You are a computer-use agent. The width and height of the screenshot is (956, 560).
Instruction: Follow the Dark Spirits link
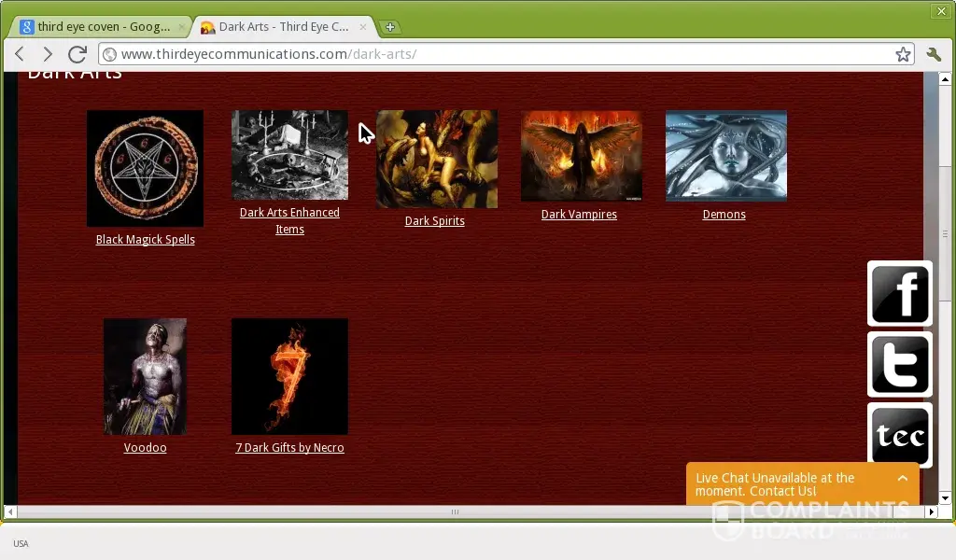[x=435, y=220]
